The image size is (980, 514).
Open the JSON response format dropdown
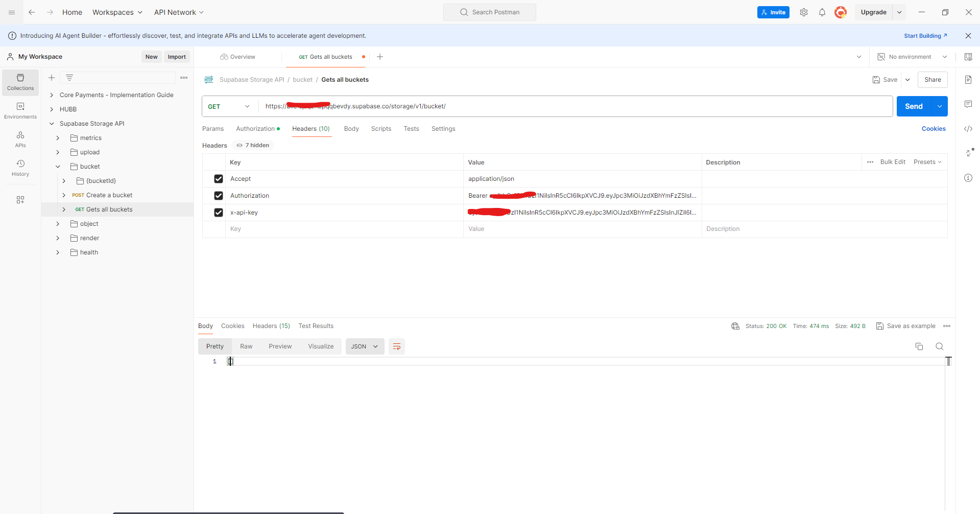(x=365, y=346)
